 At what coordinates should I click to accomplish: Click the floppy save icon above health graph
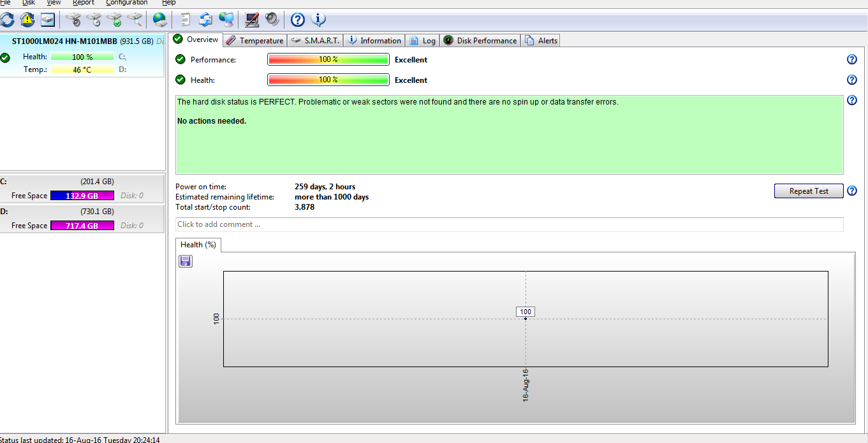pos(185,261)
